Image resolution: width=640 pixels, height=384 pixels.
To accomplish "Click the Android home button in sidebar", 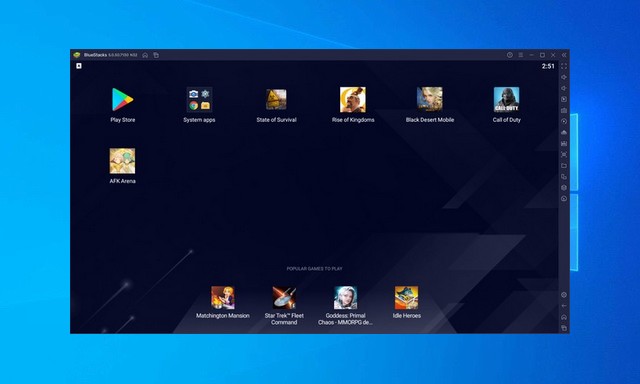I will click(564, 317).
